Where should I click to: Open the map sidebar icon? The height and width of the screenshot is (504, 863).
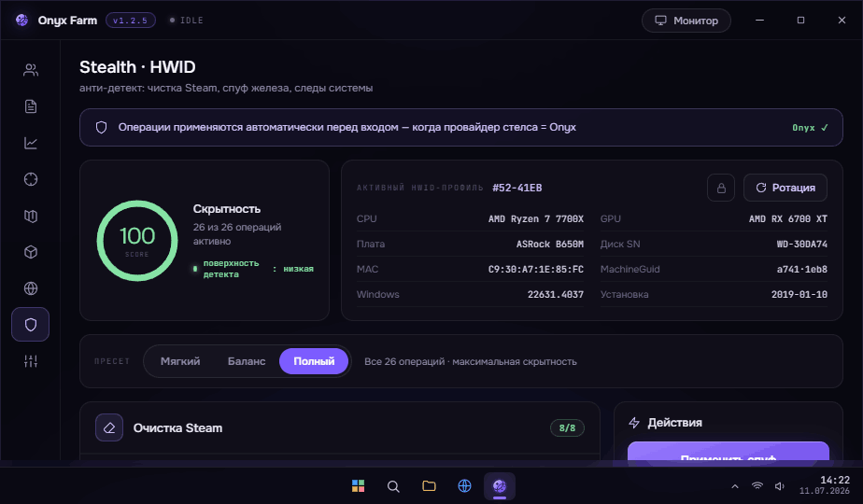tap(31, 216)
